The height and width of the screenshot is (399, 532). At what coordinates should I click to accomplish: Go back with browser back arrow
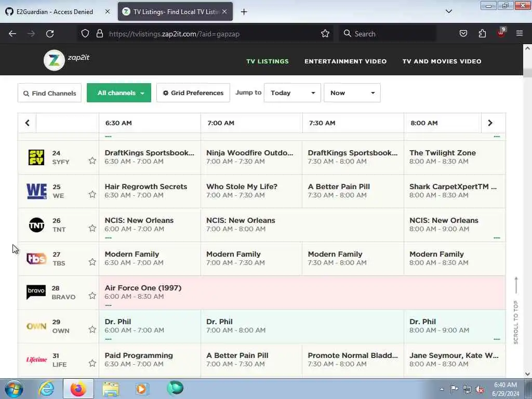pos(12,34)
